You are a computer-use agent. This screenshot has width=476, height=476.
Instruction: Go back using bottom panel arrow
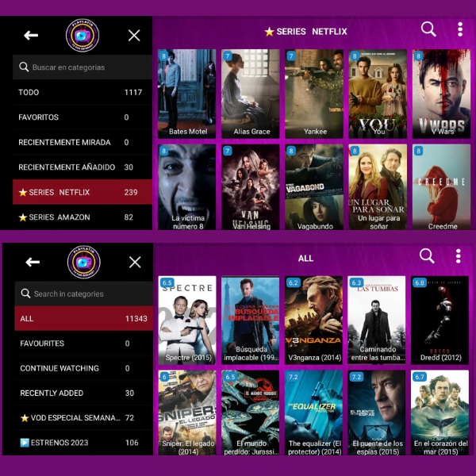coord(33,262)
